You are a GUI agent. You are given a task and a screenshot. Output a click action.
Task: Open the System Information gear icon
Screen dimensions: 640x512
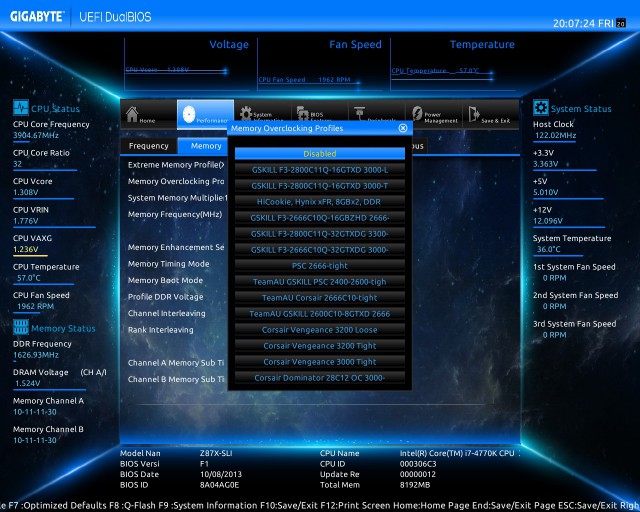click(x=245, y=113)
